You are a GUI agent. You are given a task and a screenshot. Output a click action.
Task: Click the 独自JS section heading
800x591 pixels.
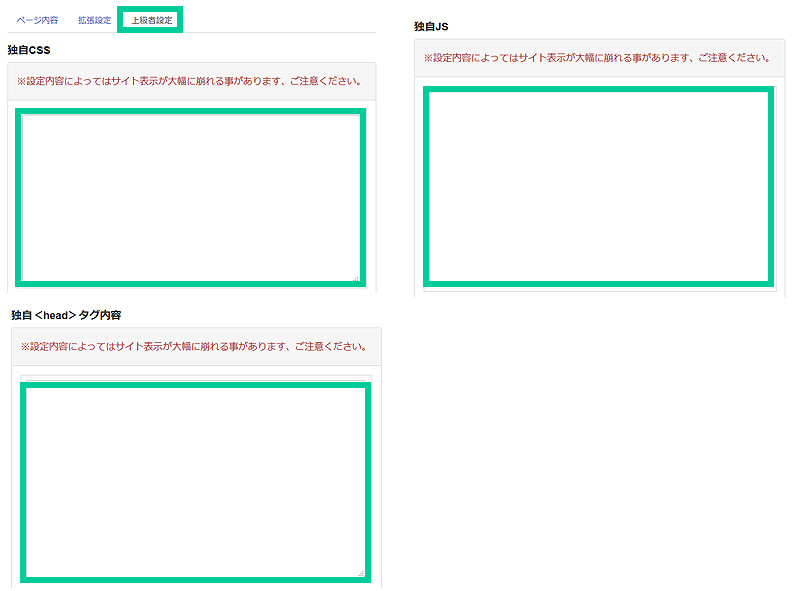pos(434,26)
